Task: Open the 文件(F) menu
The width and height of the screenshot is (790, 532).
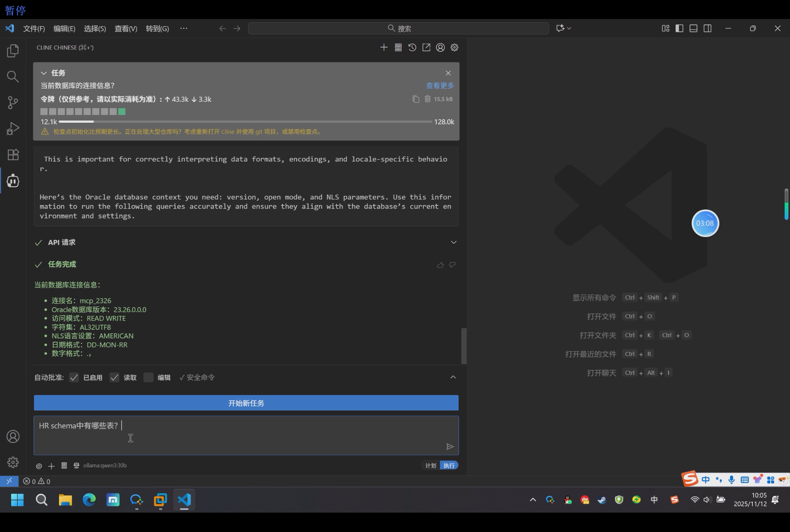Action: [x=34, y=28]
